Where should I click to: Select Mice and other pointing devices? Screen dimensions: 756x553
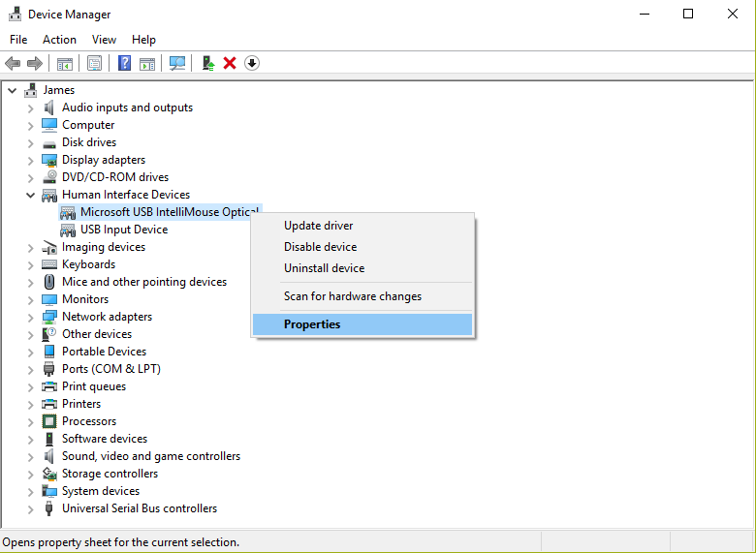point(144,282)
